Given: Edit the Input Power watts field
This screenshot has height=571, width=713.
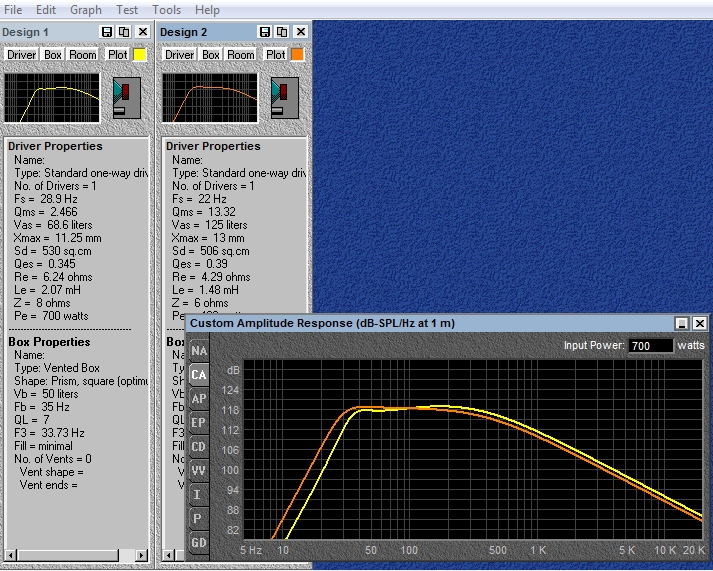Looking at the screenshot, I should 650,346.
